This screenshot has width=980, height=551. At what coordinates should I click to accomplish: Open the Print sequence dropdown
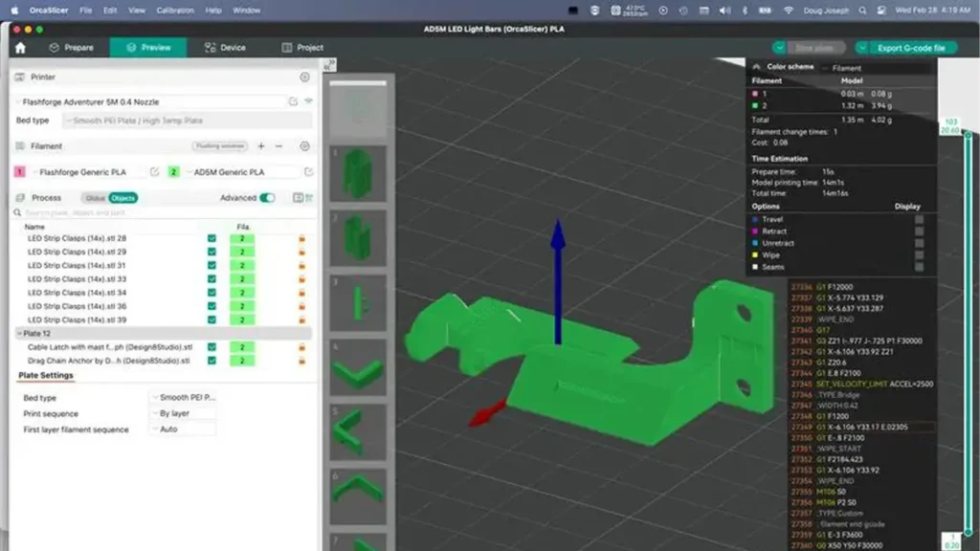coord(184,413)
